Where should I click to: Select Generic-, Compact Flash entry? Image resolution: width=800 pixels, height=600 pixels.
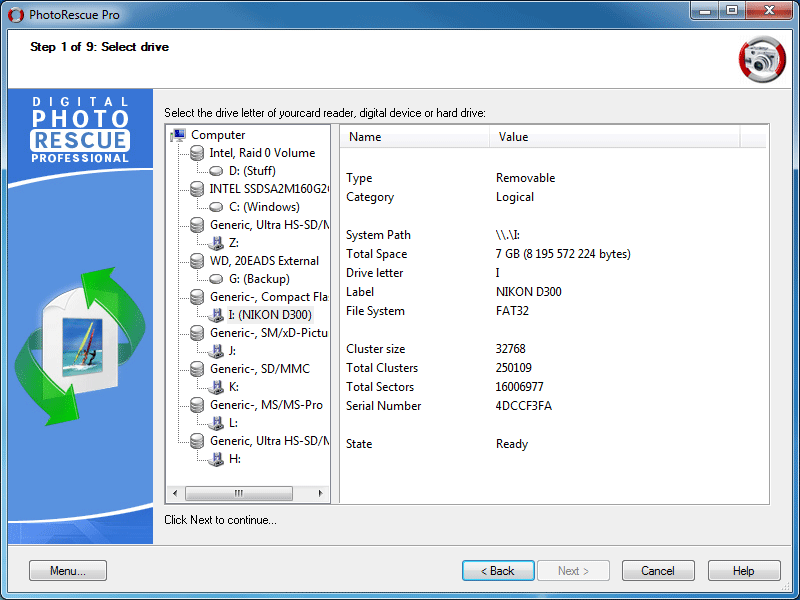268,297
